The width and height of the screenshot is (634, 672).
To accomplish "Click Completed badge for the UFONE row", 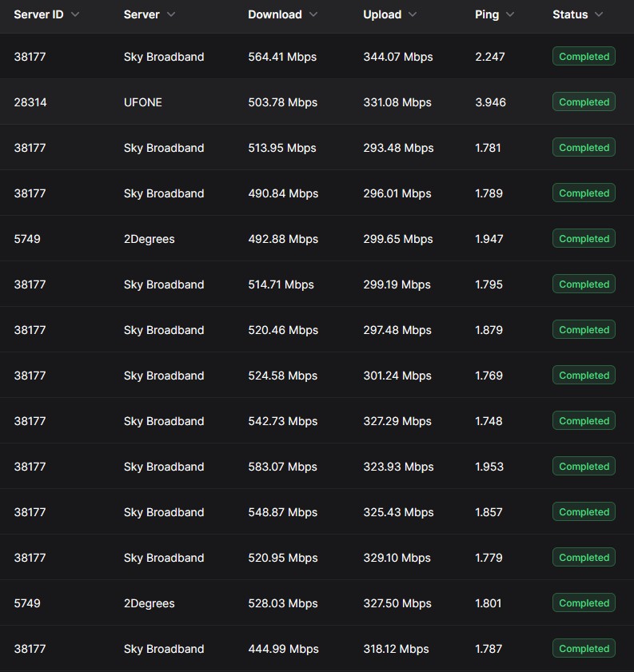I will pos(584,102).
